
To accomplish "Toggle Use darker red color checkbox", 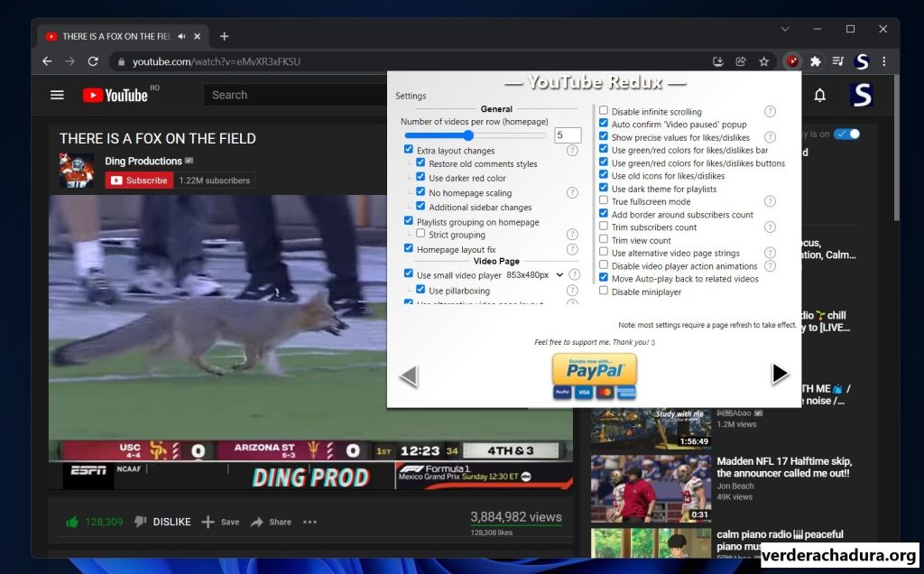I will [420, 176].
